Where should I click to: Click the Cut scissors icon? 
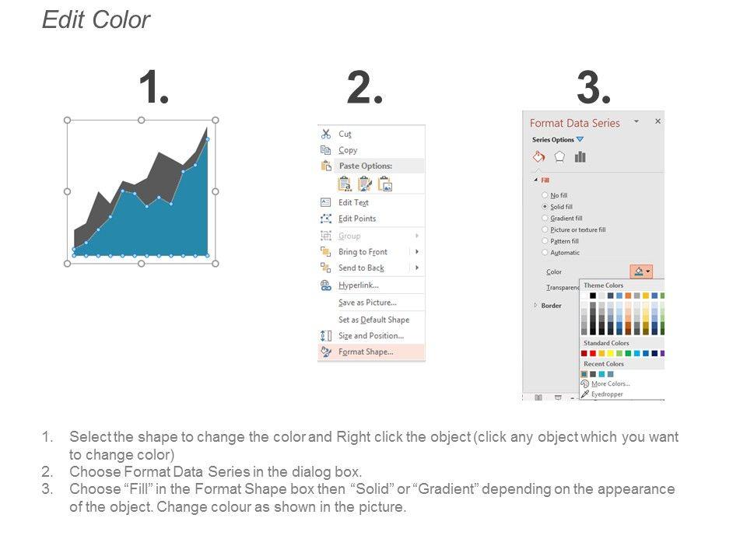coord(326,134)
